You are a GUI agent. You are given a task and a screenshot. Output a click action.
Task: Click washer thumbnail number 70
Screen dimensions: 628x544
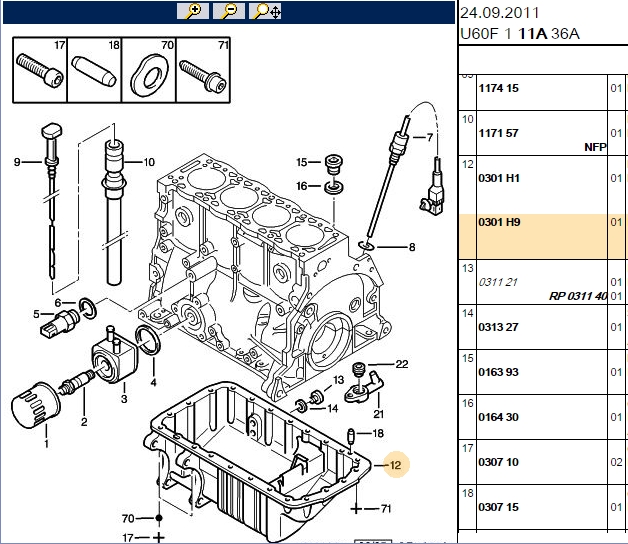coord(149,70)
